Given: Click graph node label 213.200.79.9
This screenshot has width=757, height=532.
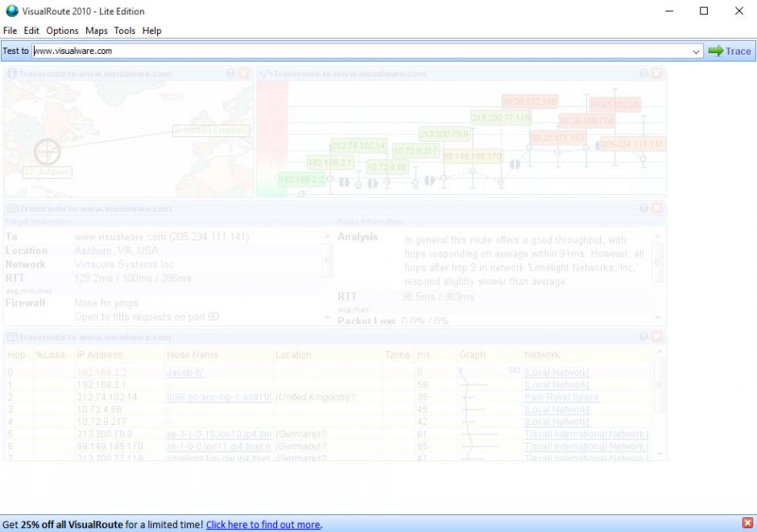Looking at the screenshot, I should (x=445, y=134).
